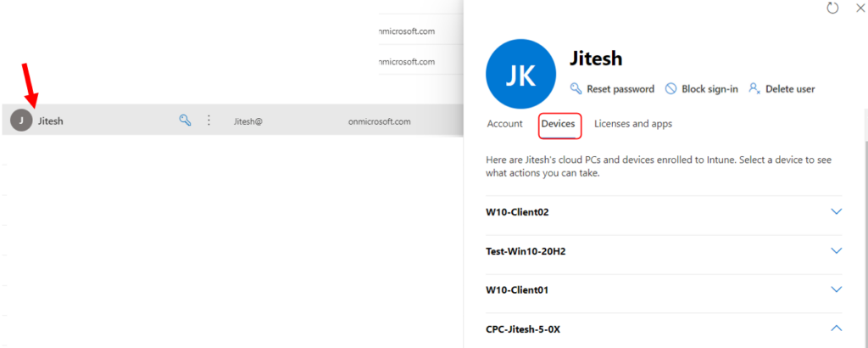This screenshot has height=348, width=868.
Task: Select the Test-Win10-20H2 device name
Action: (526, 251)
